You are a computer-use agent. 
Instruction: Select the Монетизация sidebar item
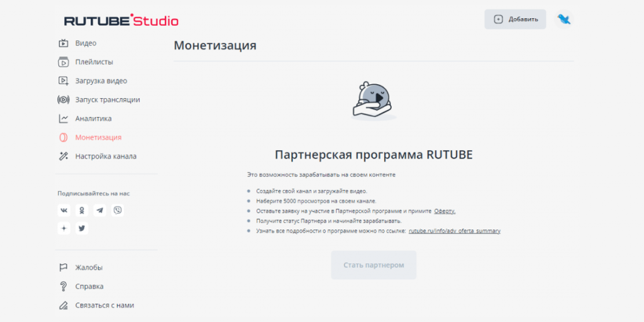point(98,137)
